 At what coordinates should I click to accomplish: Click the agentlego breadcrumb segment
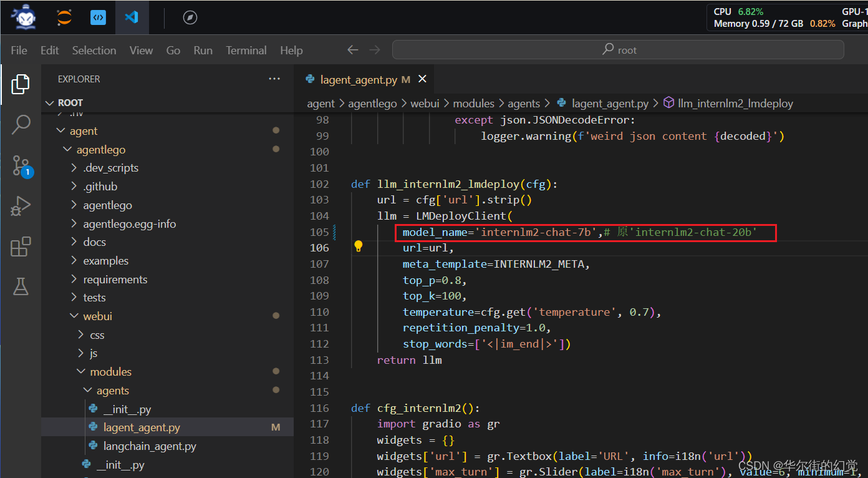(372, 104)
